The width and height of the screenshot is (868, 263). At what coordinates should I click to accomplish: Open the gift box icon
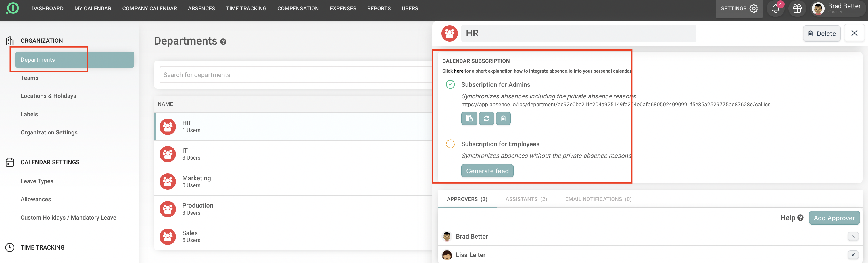point(797,9)
